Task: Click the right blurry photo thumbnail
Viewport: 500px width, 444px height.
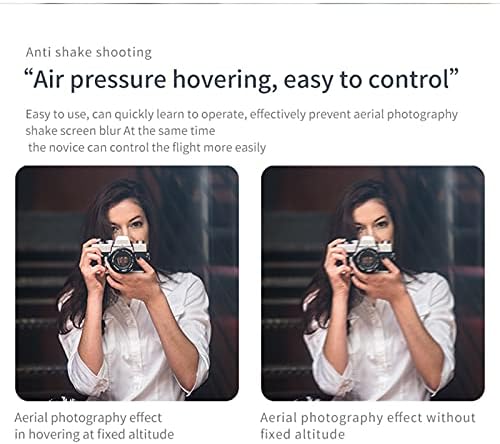Action: (373, 283)
